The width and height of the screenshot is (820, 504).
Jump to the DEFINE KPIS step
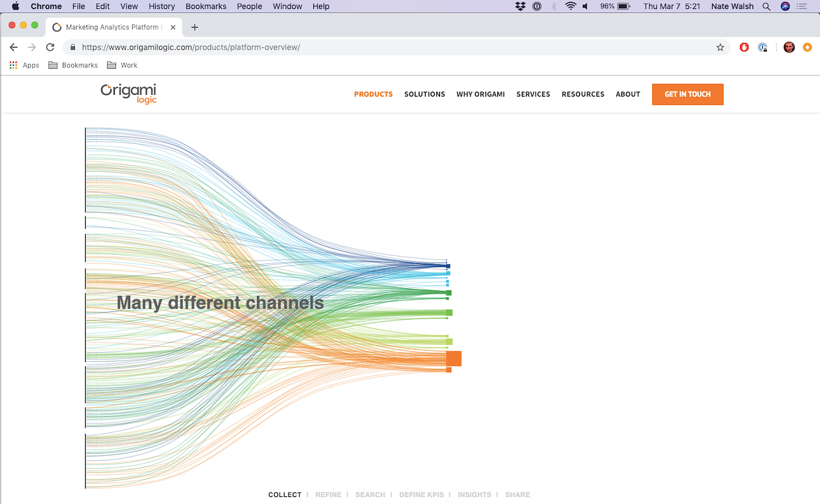[422, 494]
